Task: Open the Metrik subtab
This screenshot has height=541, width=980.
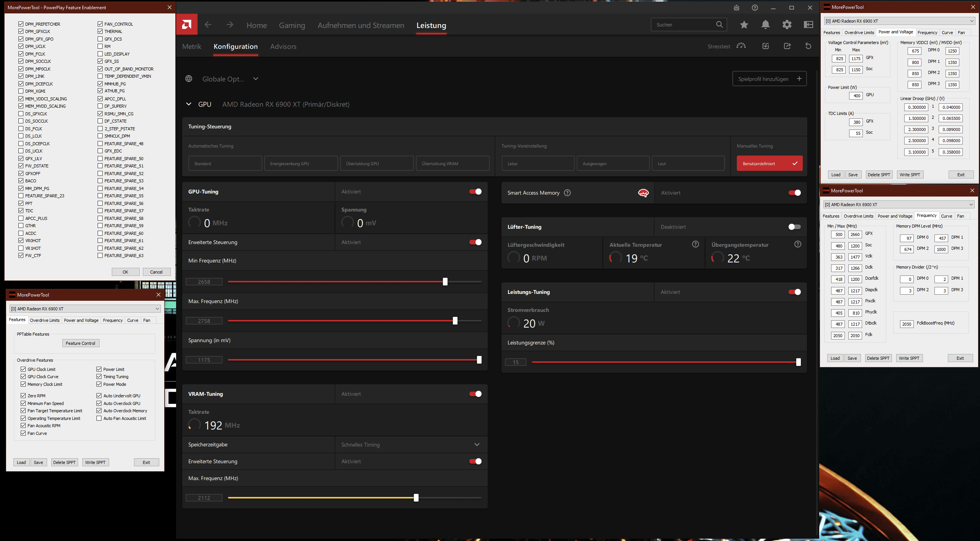Action: [192, 46]
